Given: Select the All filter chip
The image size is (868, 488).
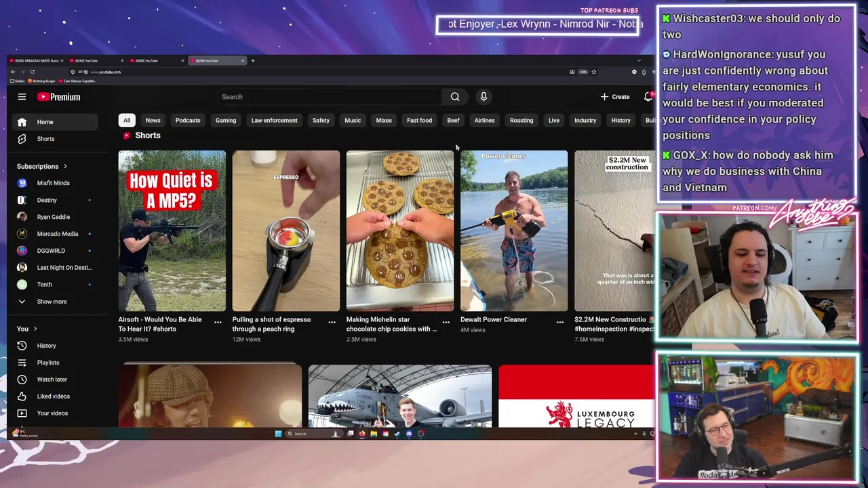Looking at the screenshot, I should point(127,120).
